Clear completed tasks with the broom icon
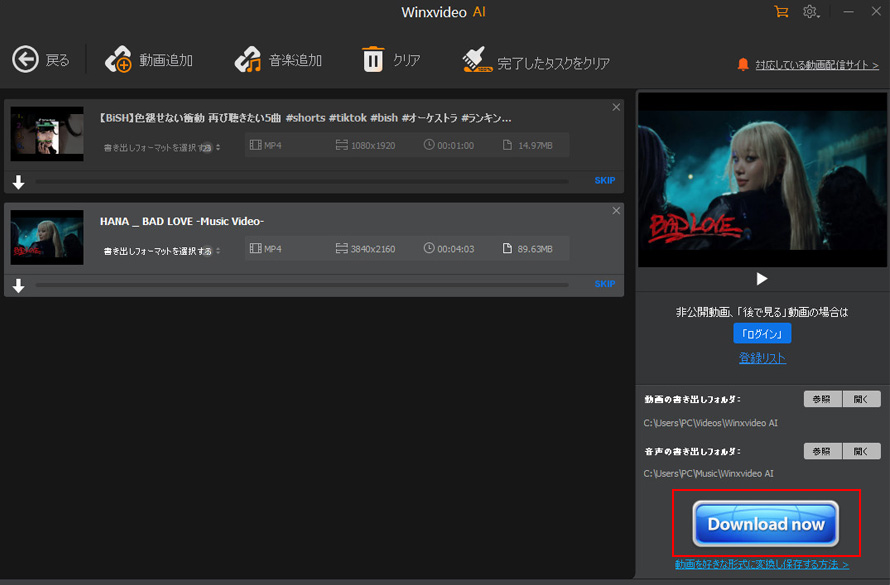 pyautogui.click(x=477, y=60)
